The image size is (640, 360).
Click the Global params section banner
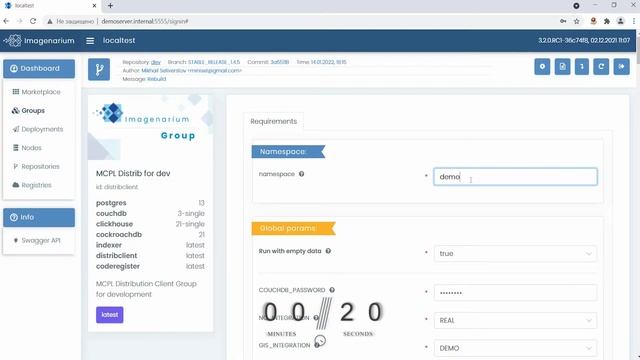tap(293, 228)
